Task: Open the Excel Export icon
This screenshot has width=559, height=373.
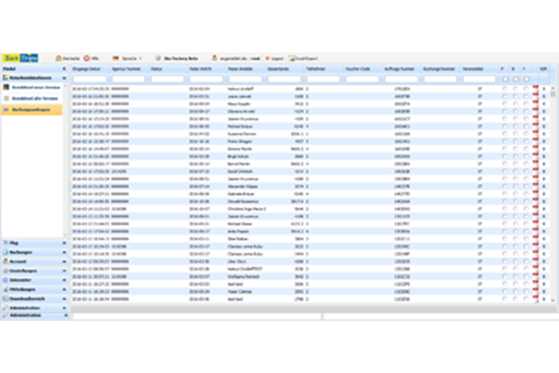Action: click(292, 58)
